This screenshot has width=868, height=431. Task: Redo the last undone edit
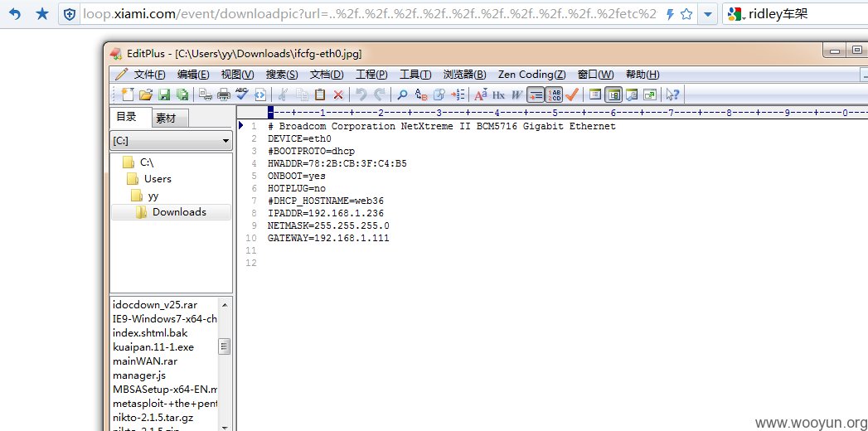click(x=379, y=94)
